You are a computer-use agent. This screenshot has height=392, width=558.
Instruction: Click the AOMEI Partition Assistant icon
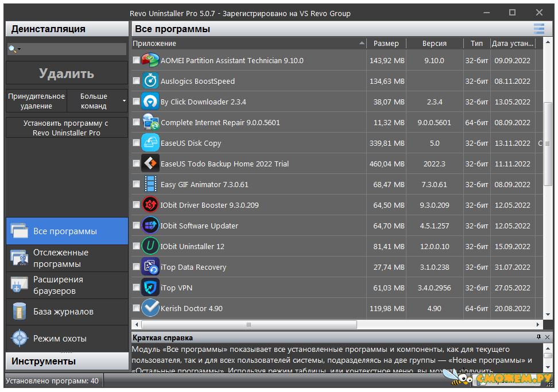coord(150,60)
